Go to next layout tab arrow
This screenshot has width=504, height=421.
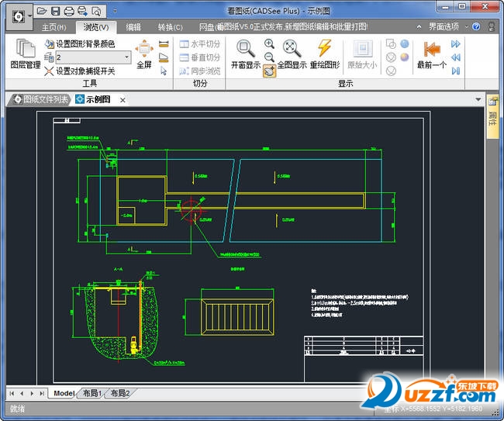coord(32,393)
